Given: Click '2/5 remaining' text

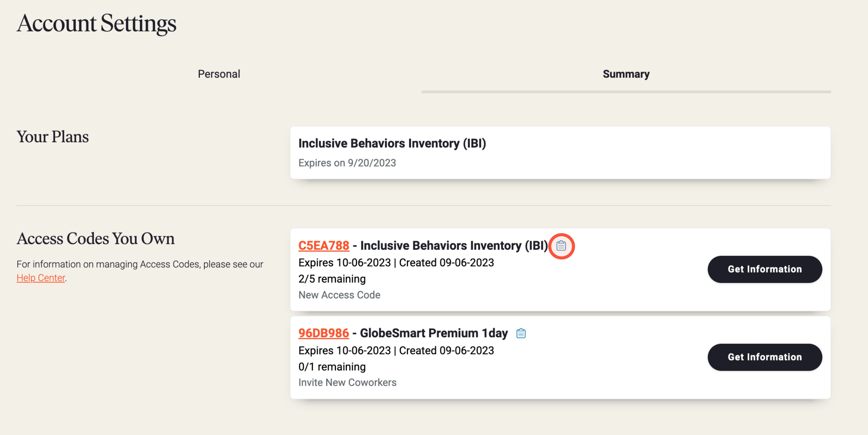Looking at the screenshot, I should [332, 279].
